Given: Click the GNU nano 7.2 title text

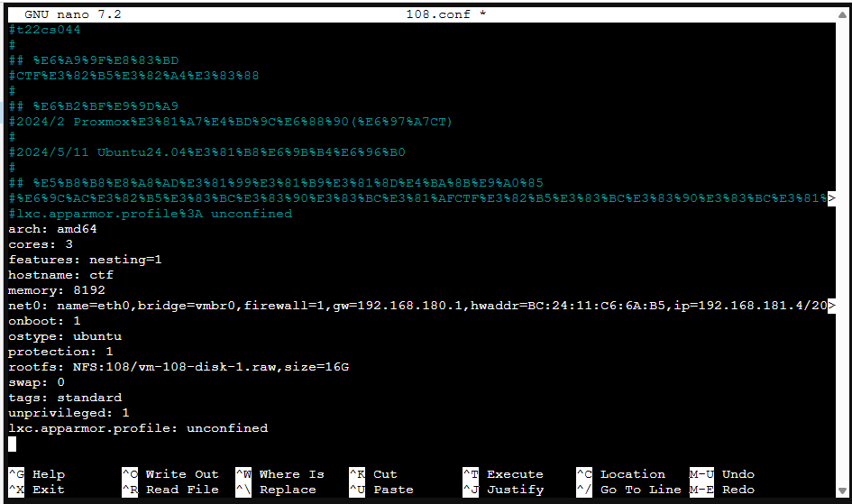Looking at the screenshot, I should pos(73,14).
